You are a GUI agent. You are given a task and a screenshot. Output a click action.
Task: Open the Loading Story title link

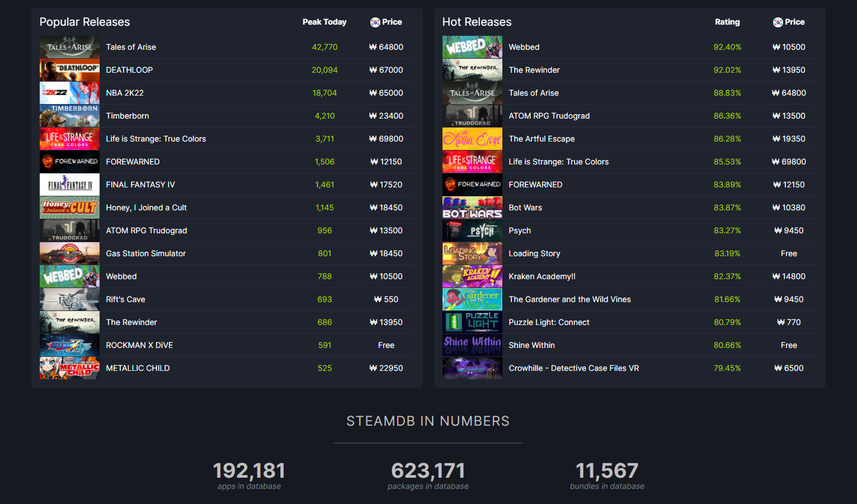coord(535,253)
